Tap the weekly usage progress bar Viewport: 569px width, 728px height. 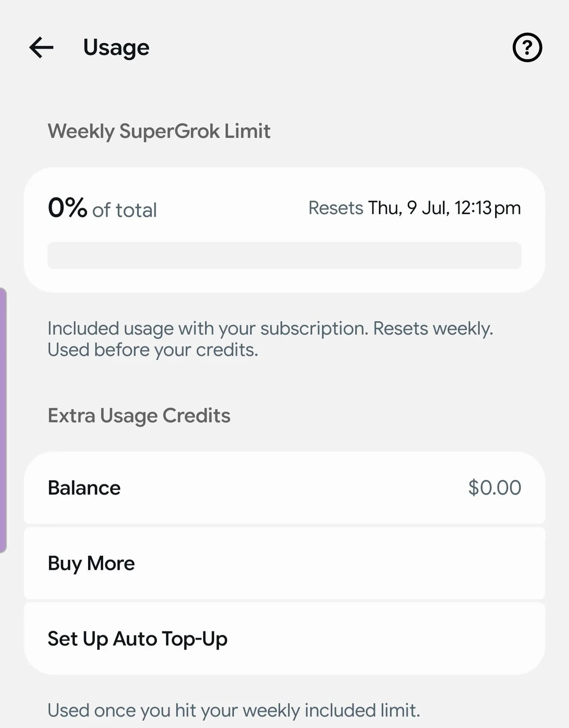pos(284,256)
